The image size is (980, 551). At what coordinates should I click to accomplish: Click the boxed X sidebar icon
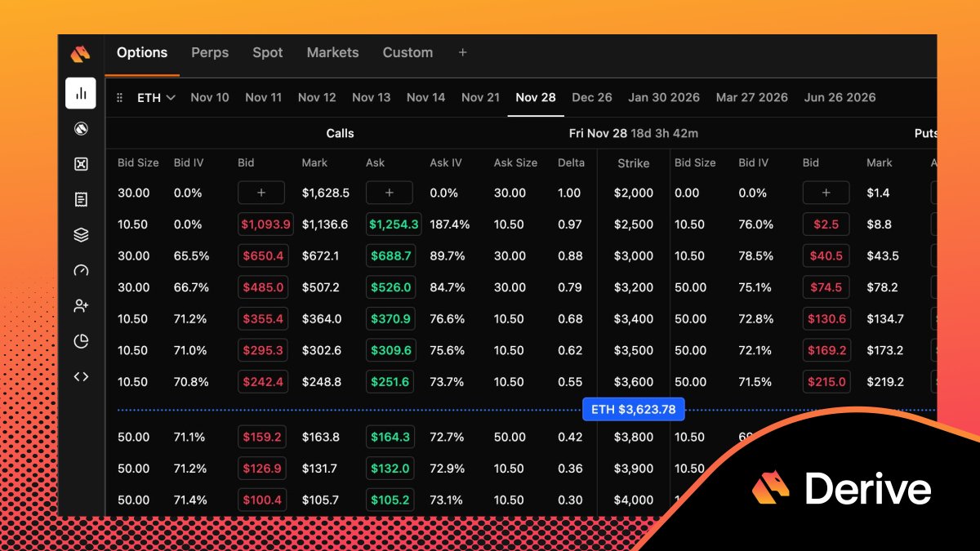coord(81,164)
